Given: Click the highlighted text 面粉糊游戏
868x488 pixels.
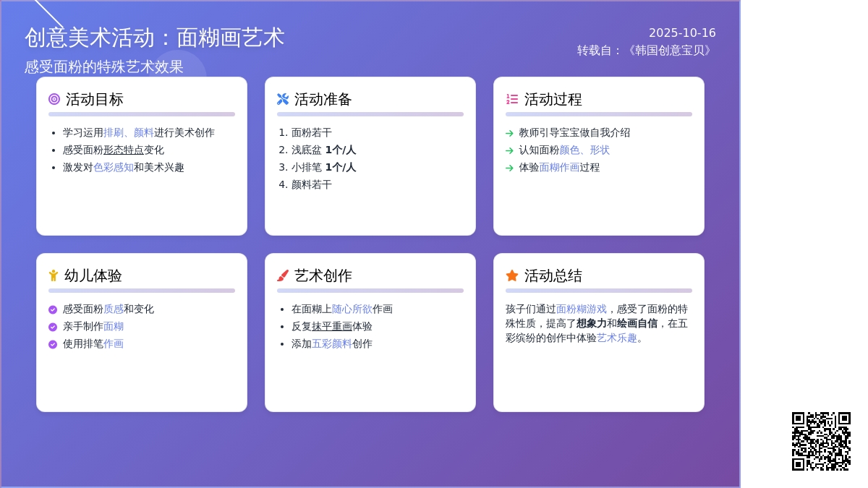Looking at the screenshot, I should click(582, 309).
